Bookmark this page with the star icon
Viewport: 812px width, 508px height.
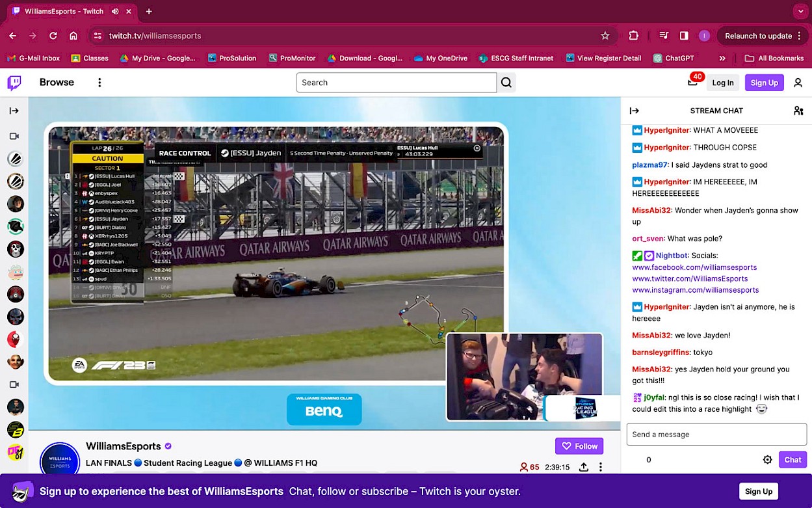click(x=605, y=36)
